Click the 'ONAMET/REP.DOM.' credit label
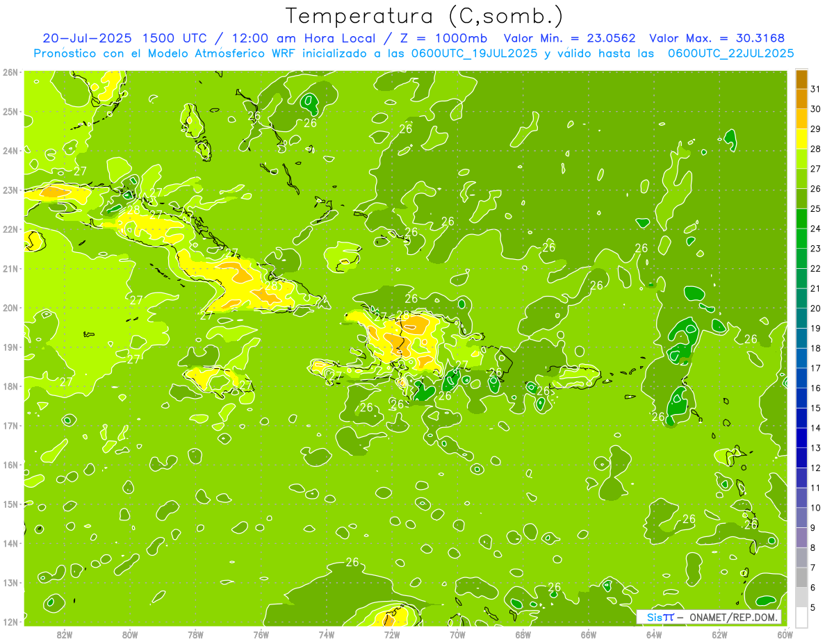The height and width of the screenshot is (644, 834). 733,618
